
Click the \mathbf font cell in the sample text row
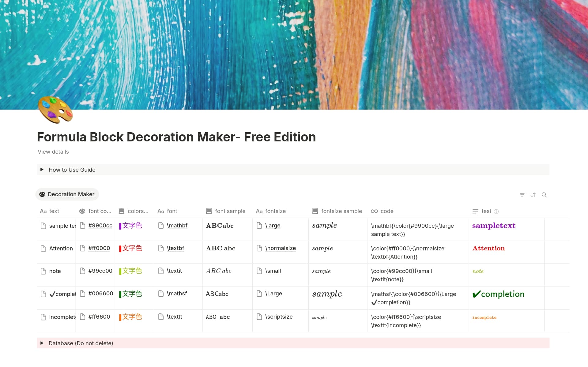coord(177,226)
